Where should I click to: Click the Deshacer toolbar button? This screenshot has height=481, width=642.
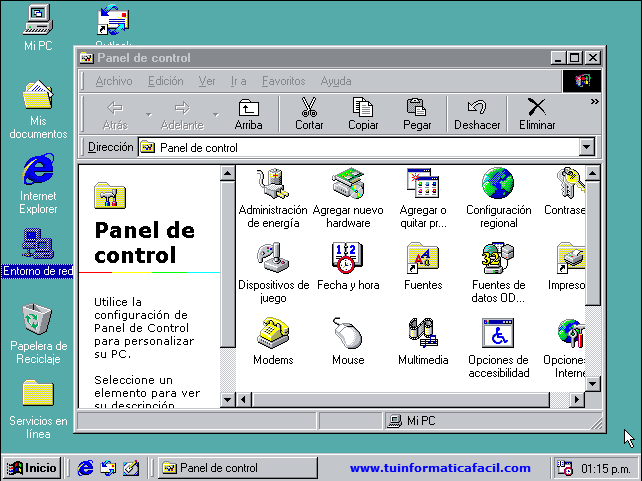477,114
